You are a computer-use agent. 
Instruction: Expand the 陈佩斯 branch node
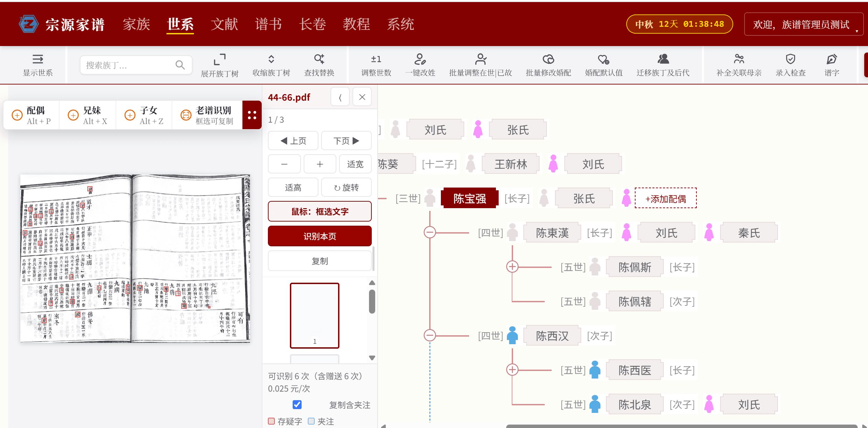pos(512,267)
